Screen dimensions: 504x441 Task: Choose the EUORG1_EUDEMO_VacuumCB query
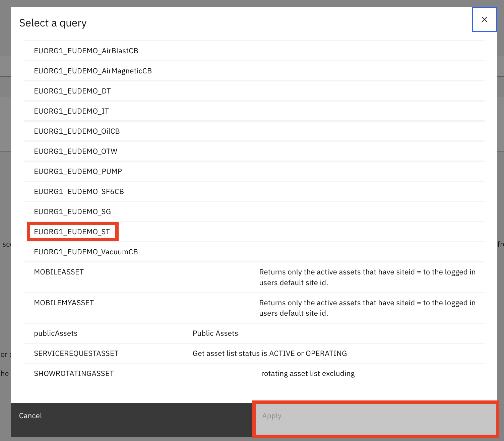[254, 252]
